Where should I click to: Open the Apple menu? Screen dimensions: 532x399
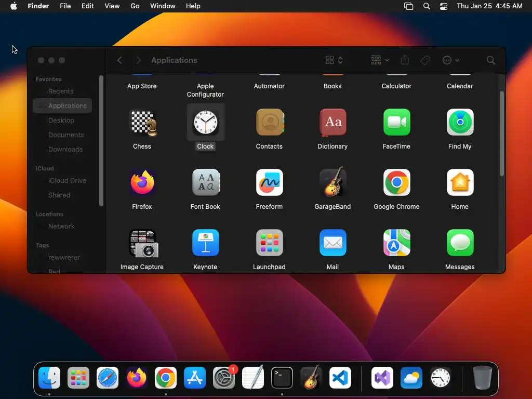coord(14,6)
